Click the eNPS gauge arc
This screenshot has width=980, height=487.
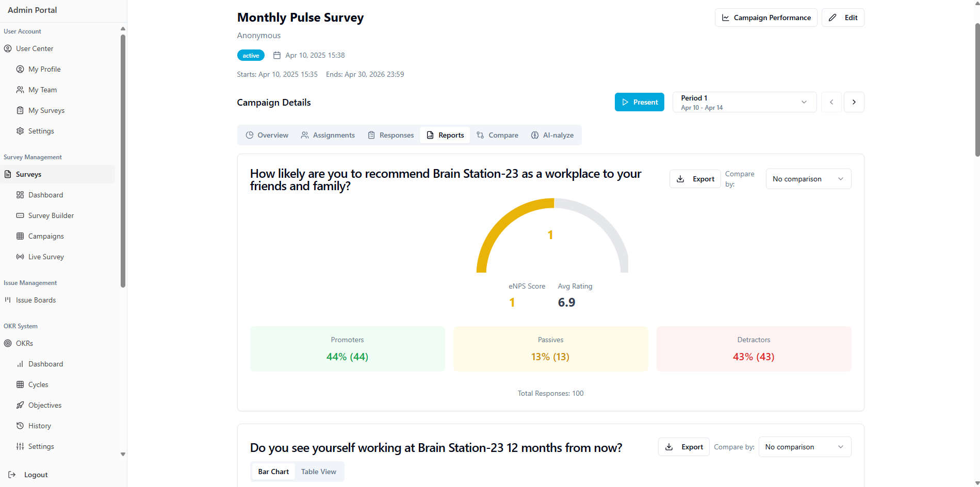tap(552, 235)
